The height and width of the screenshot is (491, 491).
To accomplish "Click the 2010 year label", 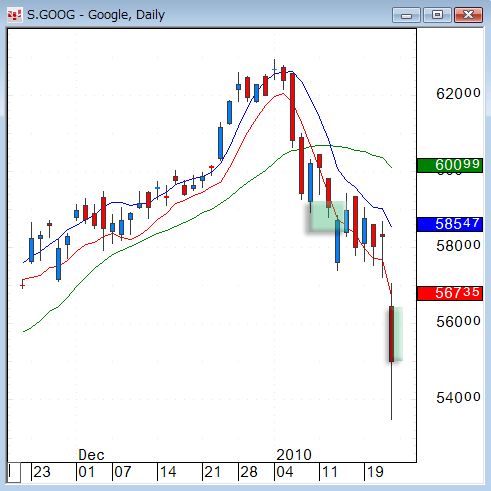I will 294,455.
